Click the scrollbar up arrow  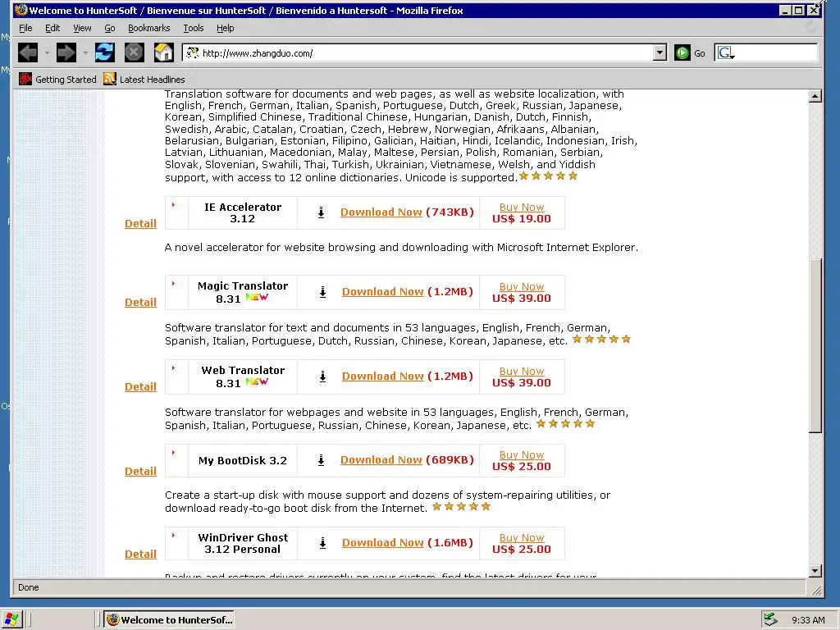click(815, 97)
